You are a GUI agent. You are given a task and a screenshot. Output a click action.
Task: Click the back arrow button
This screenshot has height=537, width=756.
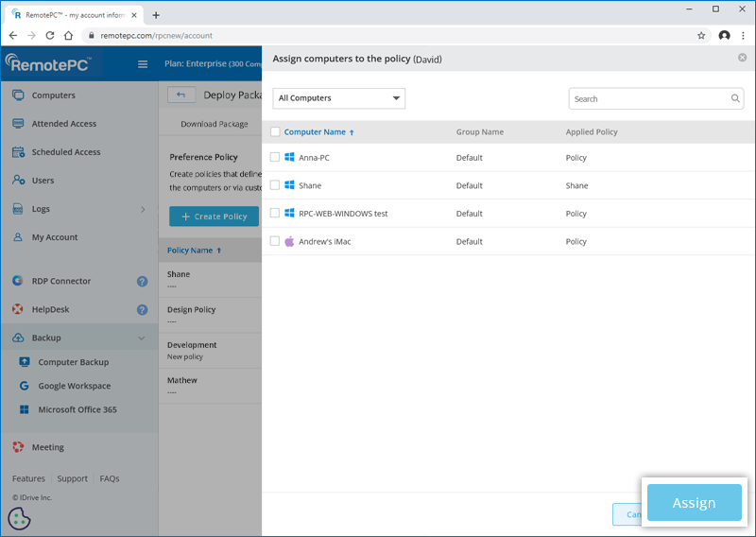pos(181,95)
